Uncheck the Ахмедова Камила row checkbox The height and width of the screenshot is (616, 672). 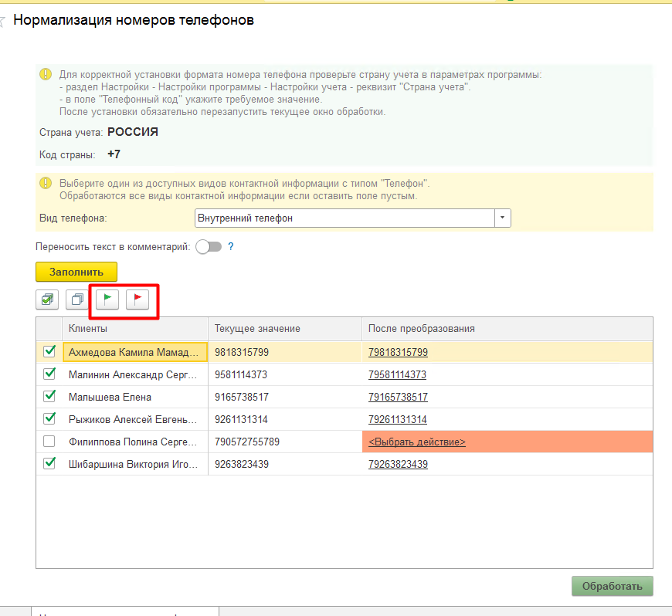click(x=49, y=352)
